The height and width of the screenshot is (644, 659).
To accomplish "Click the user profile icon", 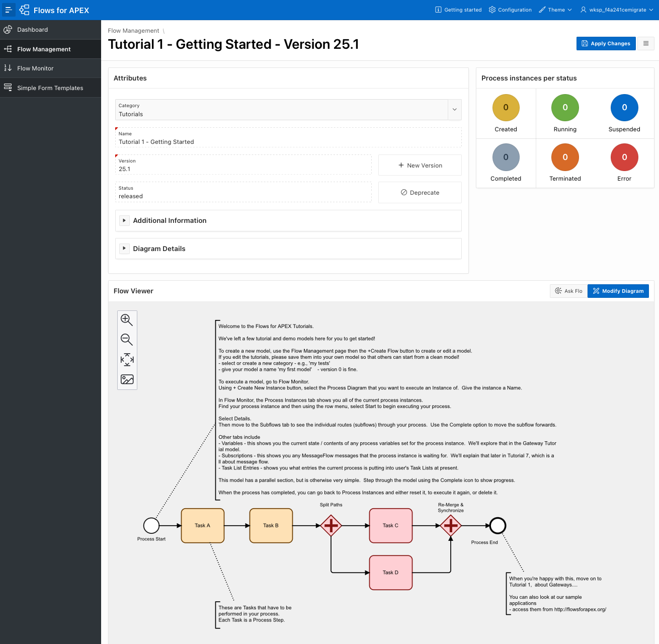I will [x=584, y=10].
